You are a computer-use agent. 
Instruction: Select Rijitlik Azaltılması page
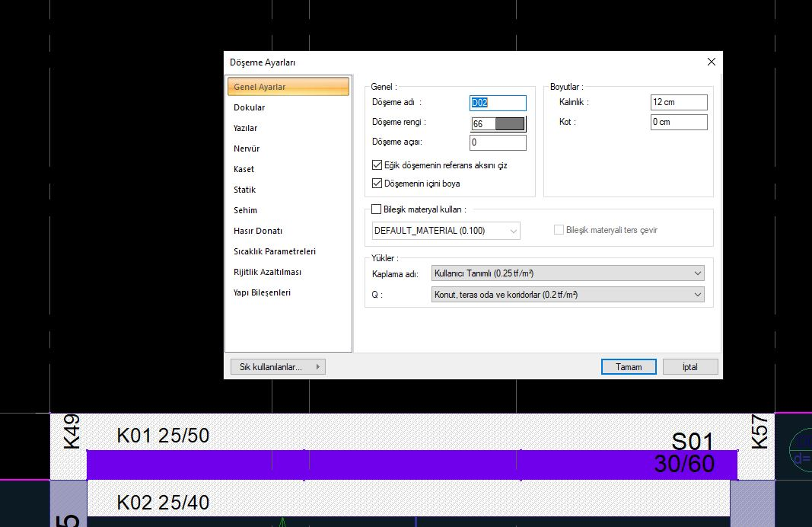point(267,272)
